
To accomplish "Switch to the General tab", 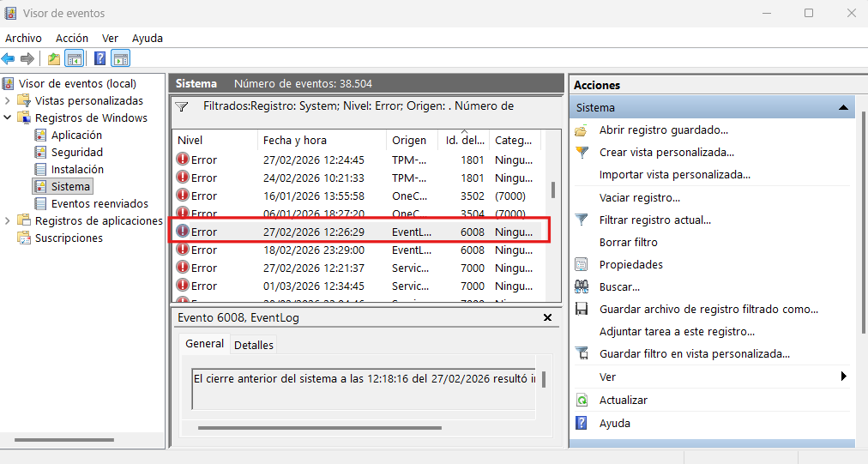I will (x=204, y=344).
